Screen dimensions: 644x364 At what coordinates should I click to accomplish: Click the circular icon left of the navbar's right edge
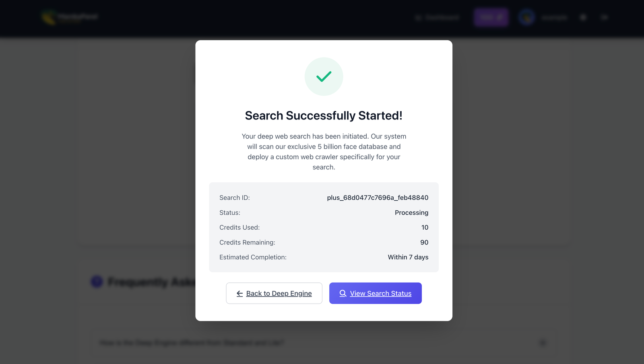coord(583,17)
